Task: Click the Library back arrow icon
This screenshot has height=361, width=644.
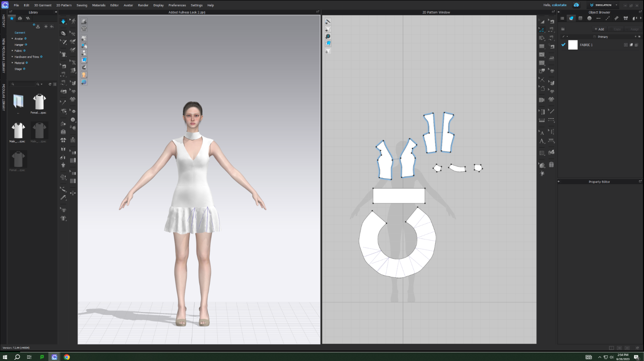Action: (52, 27)
